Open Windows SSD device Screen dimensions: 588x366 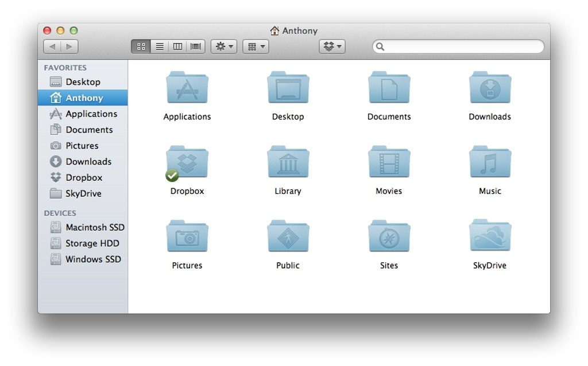click(x=83, y=259)
